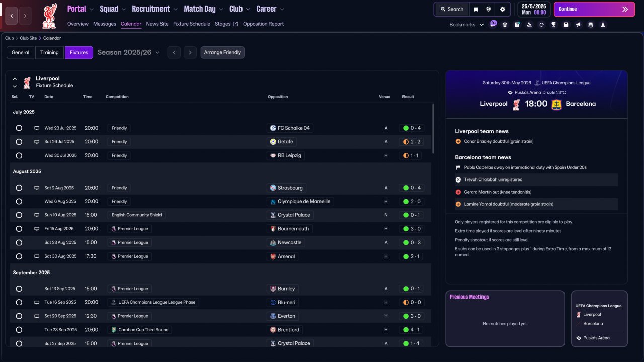Open the globe world icon
The width and height of the screenshot is (644, 362).
[x=489, y=9]
